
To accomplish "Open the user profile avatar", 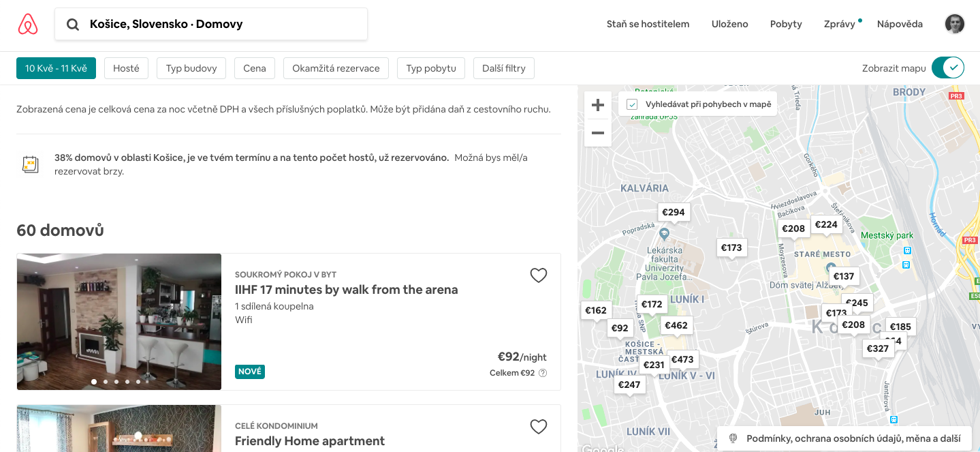I will 955,24.
